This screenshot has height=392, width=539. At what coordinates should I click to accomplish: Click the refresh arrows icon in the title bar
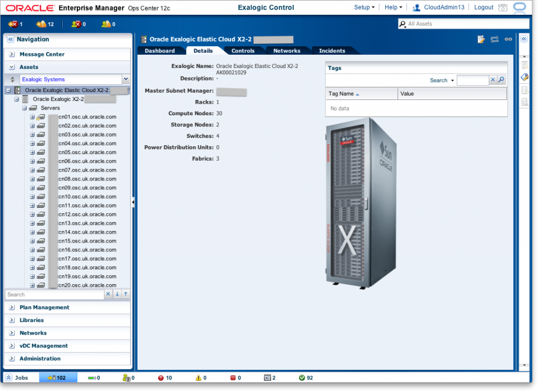point(495,39)
